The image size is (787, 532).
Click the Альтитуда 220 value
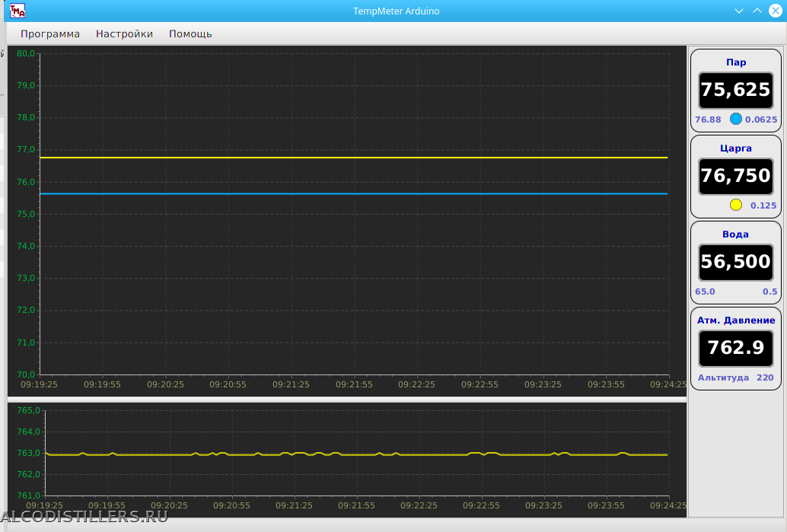point(765,377)
